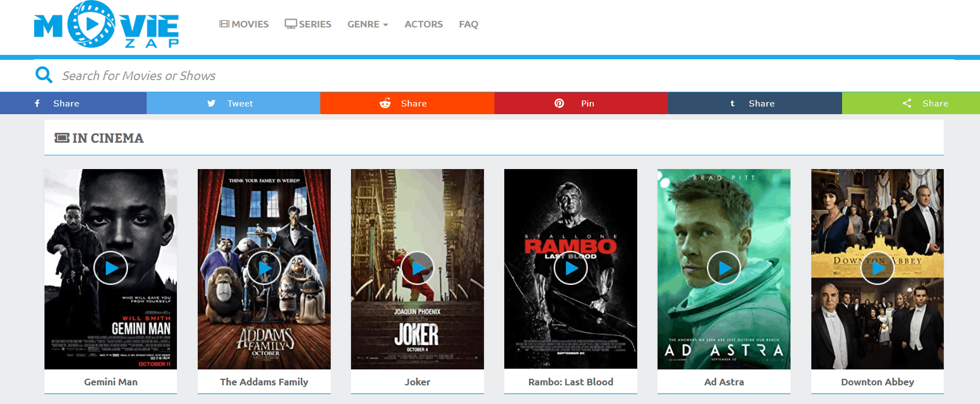Play Ad Astra using the play icon

(724, 268)
